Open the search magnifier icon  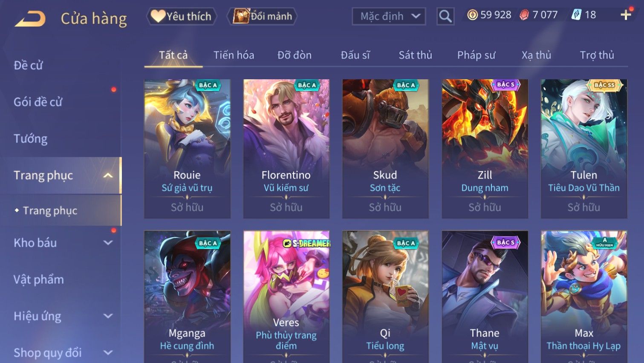[445, 16]
